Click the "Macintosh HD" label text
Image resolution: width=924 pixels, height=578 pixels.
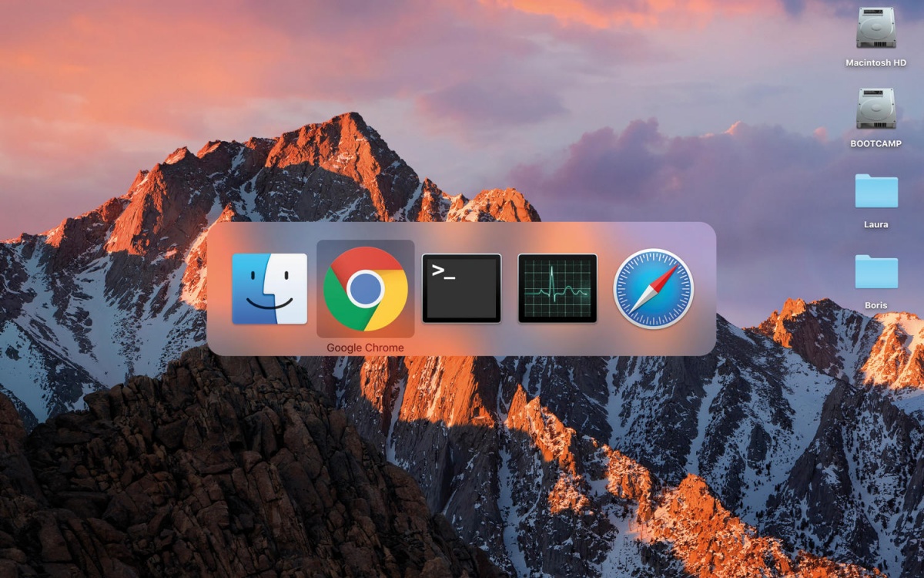(x=876, y=63)
